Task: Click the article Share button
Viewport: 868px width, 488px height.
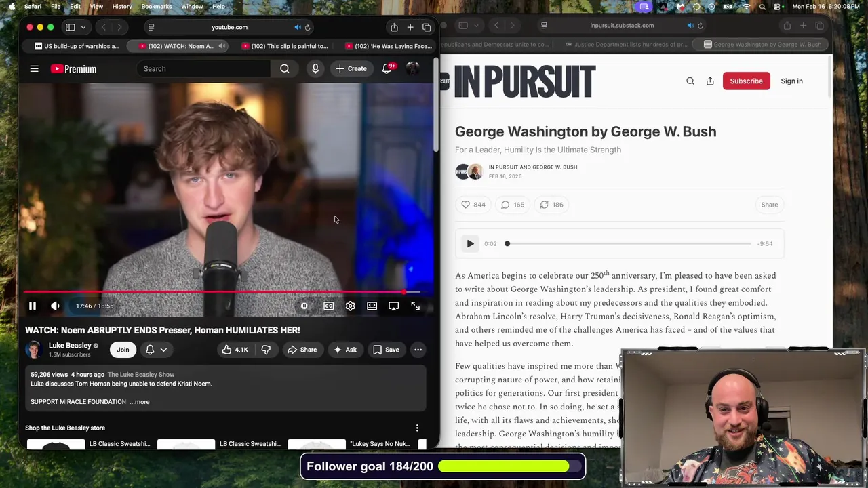Action: (769, 205)
